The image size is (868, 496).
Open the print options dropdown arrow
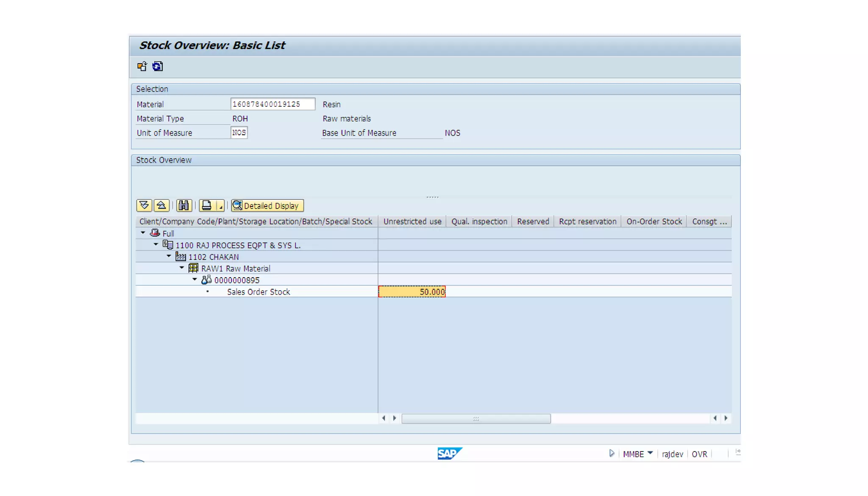(220, 206)
